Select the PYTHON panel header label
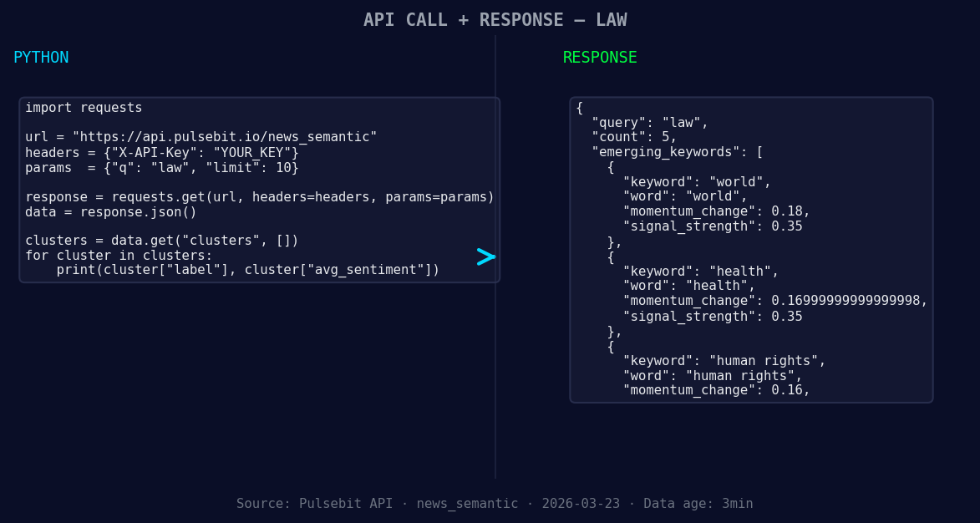Screen dimensions: 980x523 pos(41,57)
